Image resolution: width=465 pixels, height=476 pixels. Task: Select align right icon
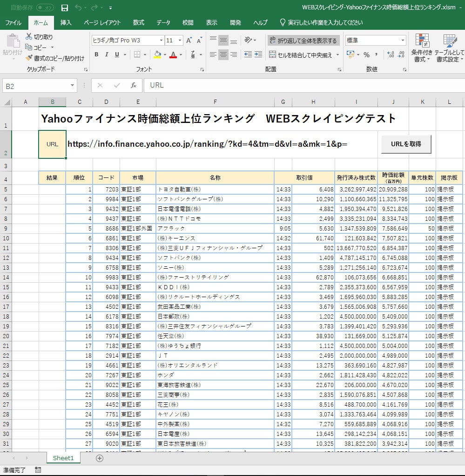[x=234, y=54]
